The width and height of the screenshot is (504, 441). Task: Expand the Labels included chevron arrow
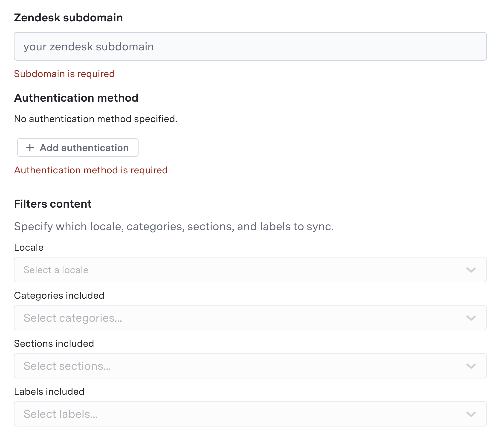(471, 414)
